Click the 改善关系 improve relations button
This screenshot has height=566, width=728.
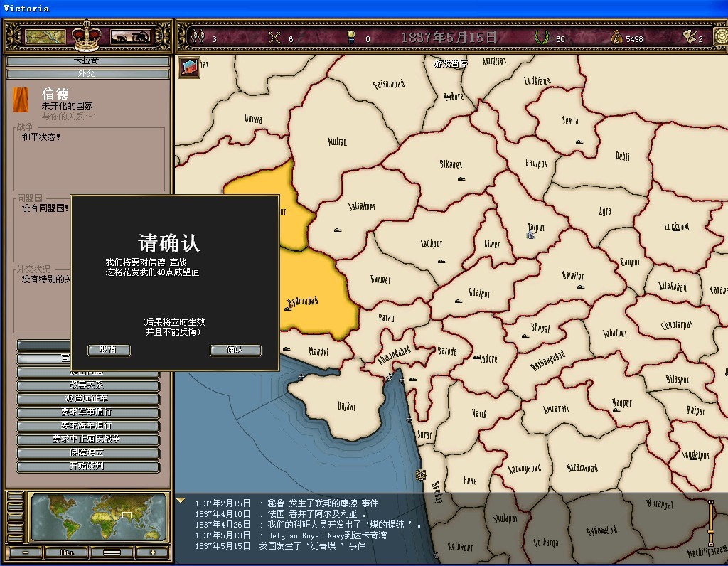(x=87, y=385)
